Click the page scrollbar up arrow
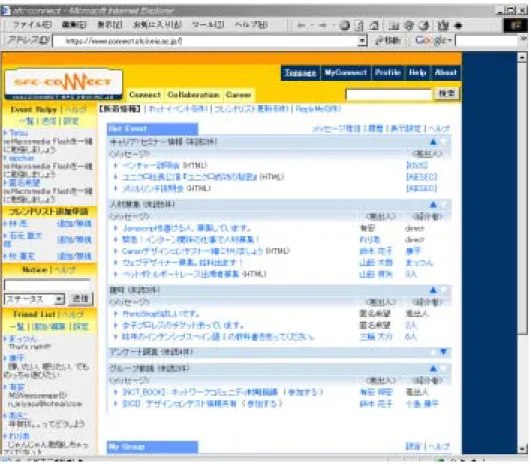531x464 pixels. point(523,57)
